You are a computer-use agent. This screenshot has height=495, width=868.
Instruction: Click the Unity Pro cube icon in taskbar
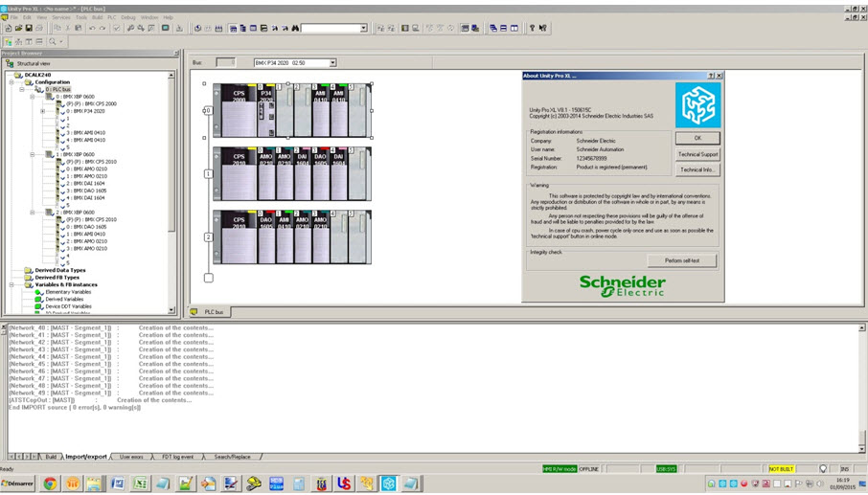click(x=389, y=484)
